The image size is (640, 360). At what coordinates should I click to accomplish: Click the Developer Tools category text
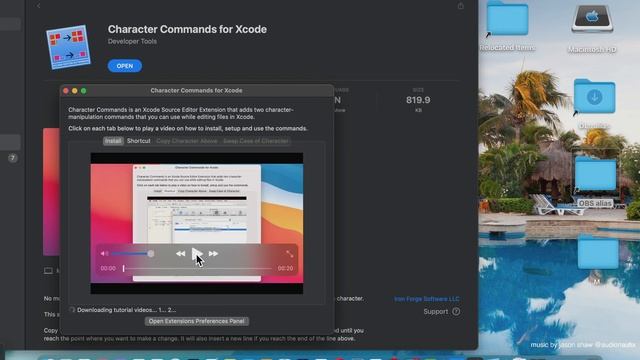click(x=132, y=41)
